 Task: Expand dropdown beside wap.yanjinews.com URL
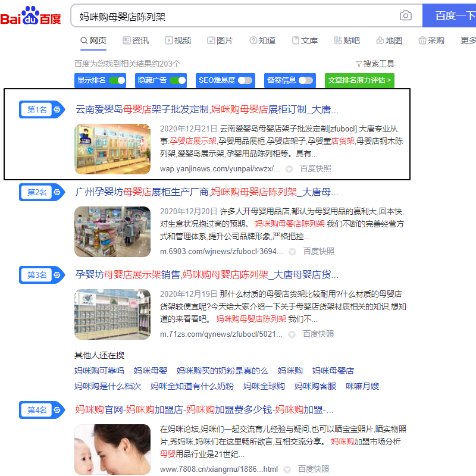289,169
